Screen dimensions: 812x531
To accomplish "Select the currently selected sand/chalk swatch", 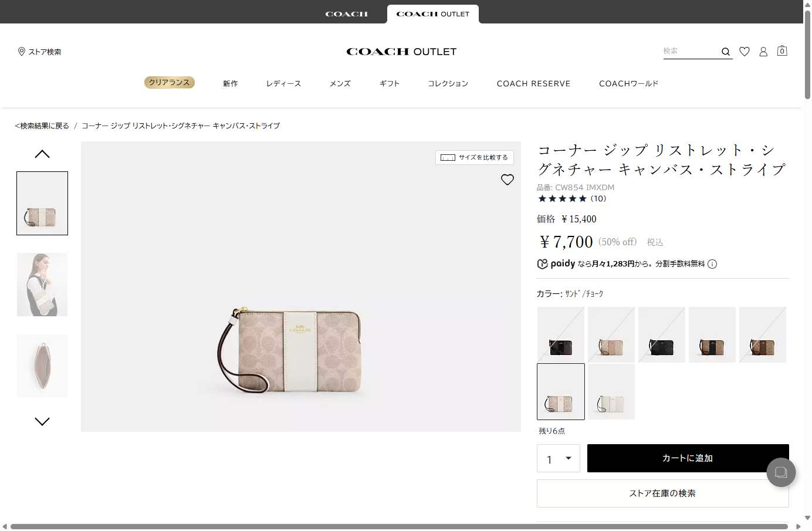I will click(561, 391).
